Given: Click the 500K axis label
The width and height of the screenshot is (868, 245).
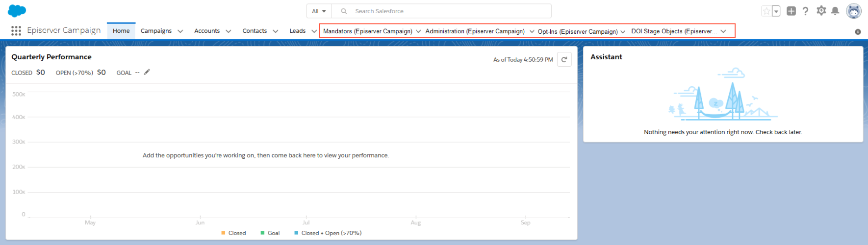Looking at the screenshot, I should [x=19, y=95].
